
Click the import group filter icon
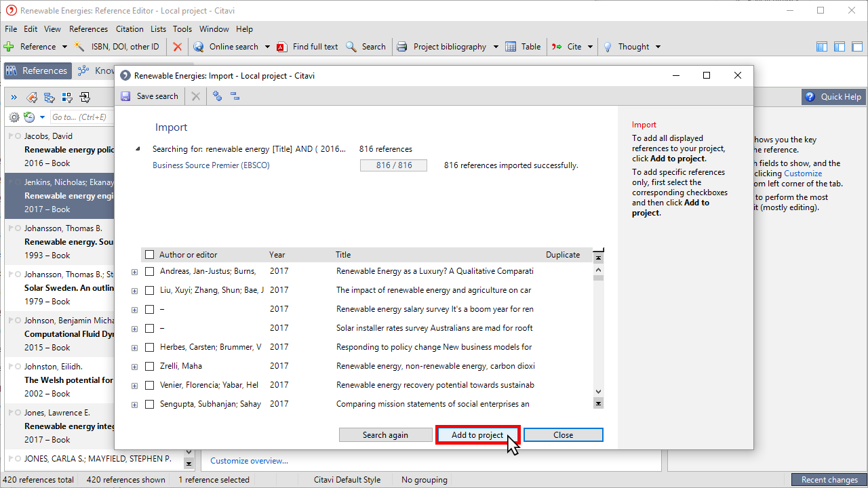pyautogui.click(x=84, y=97)
